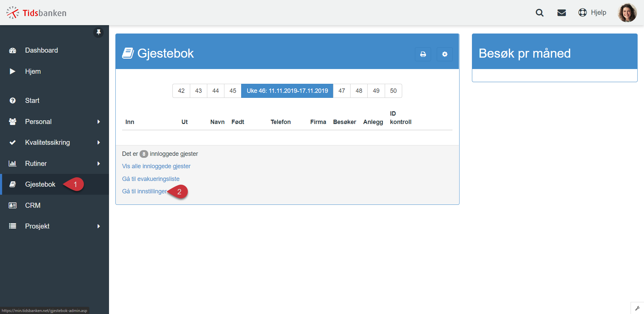
Task: Click the Inn column header
Action: [130, 122]
